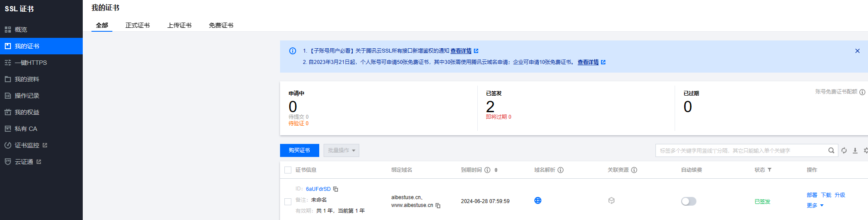
Task: Open the 概览 overview icon in sidebar
Action: click(8, 30)
